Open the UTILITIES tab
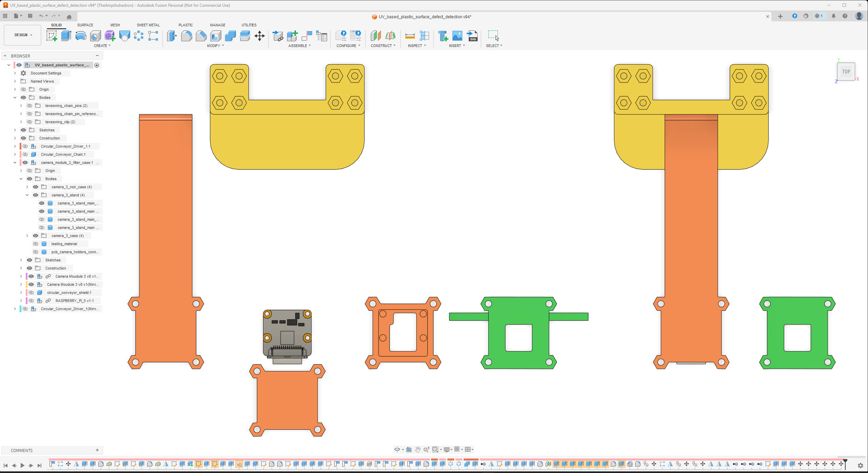 coord(249,25)
